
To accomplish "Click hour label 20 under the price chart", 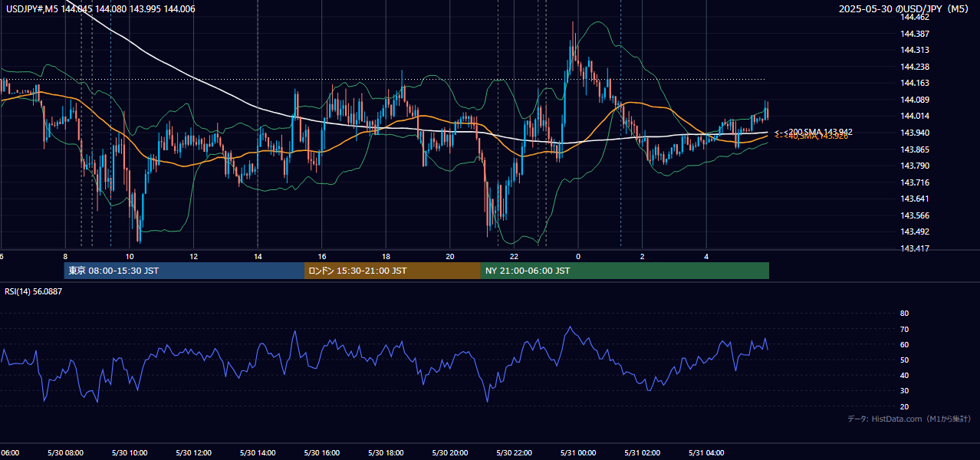I will pyautogui.click(x=450, y=256).
